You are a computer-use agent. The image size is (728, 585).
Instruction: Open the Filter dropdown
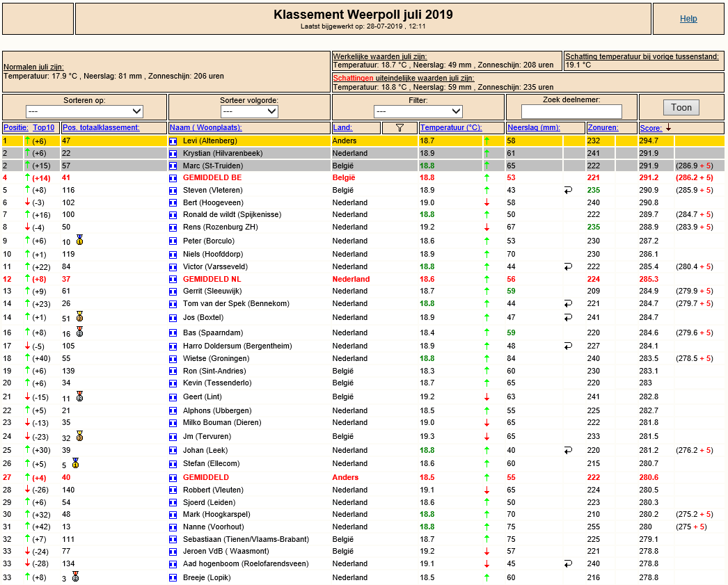tap(418, 111)
